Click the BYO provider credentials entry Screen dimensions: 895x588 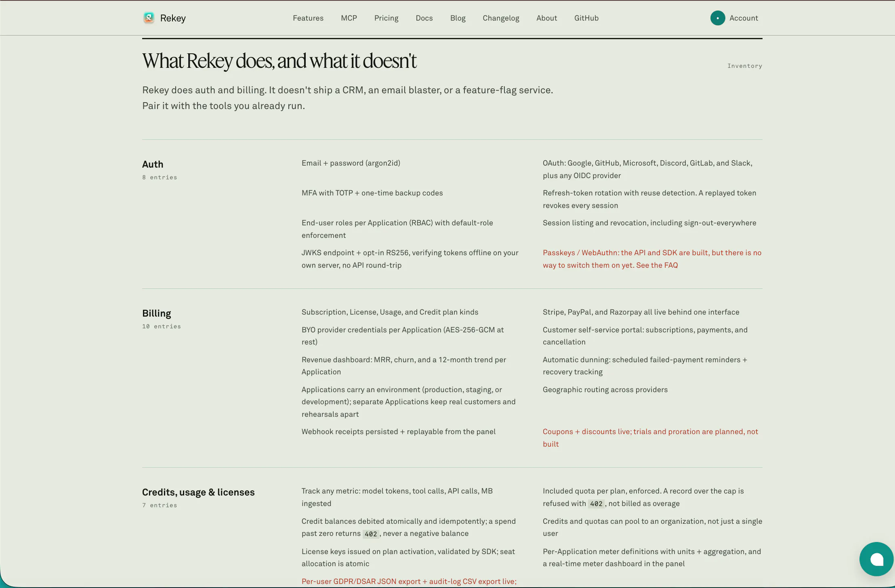(403, 336)
